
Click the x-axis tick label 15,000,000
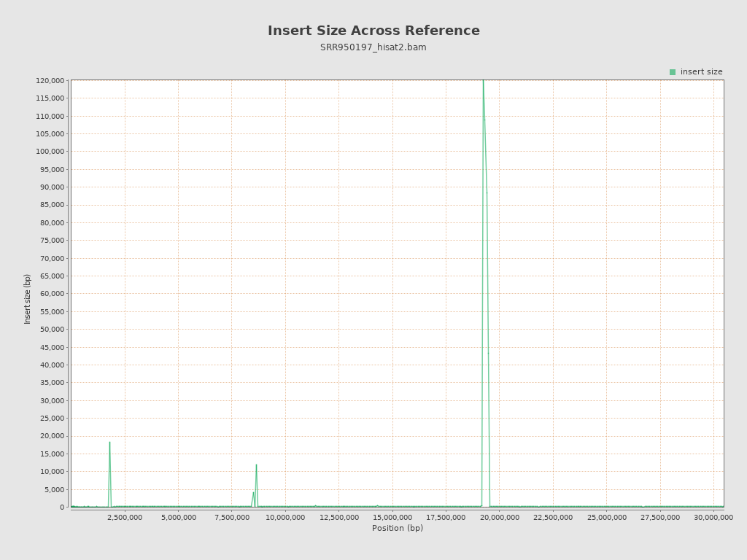pyautogui.click(x=392, y=518)
